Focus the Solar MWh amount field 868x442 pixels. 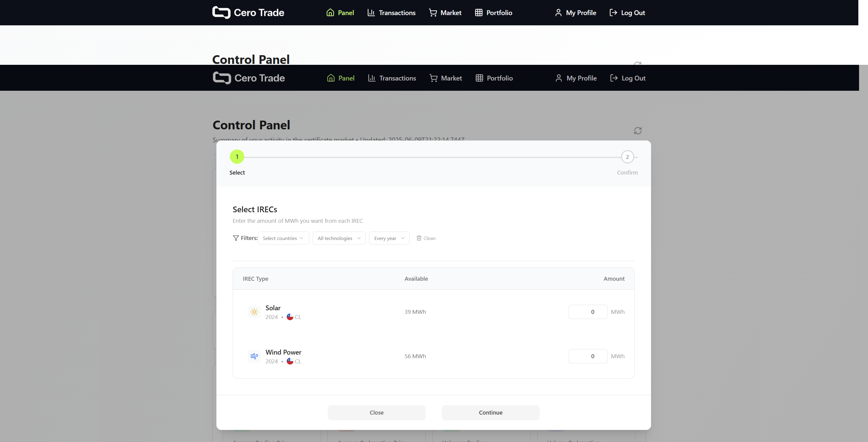588,312
